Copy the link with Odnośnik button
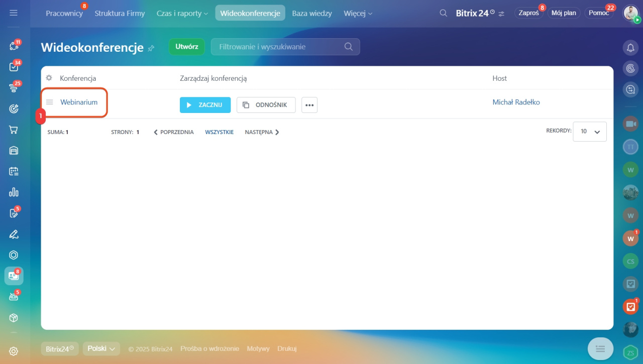The image size is (643, 364). pos(266,105)
